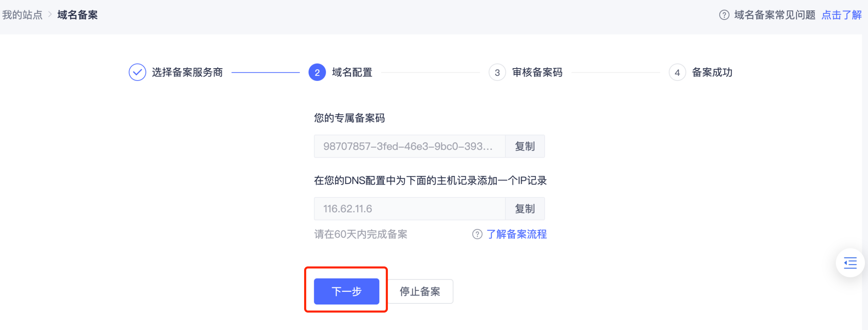Open the floating side menu icon

tap(850, 263)
